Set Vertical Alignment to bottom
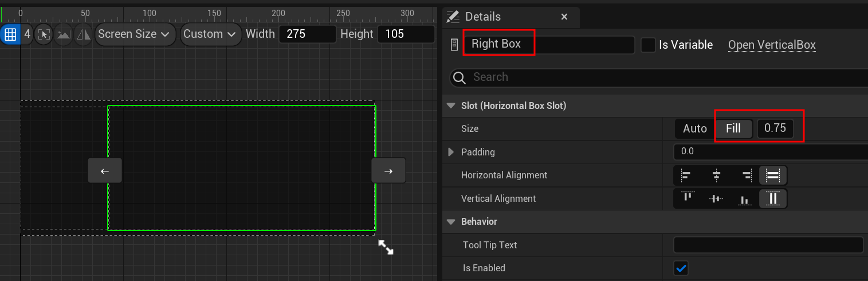868x281 pixels. click(x=744, y=198)
